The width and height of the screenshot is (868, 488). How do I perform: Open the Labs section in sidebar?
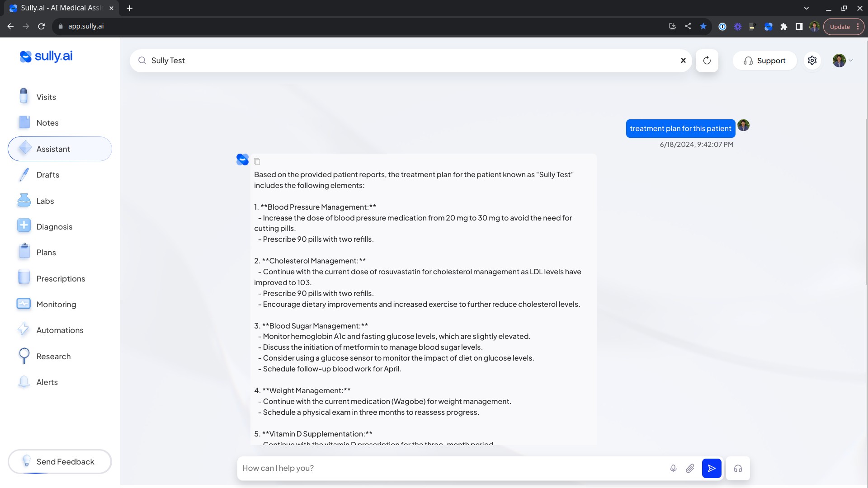(x=45, y=201)
